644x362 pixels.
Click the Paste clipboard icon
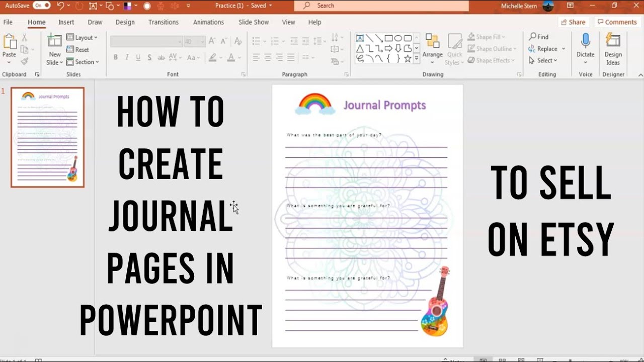point(9,42)
